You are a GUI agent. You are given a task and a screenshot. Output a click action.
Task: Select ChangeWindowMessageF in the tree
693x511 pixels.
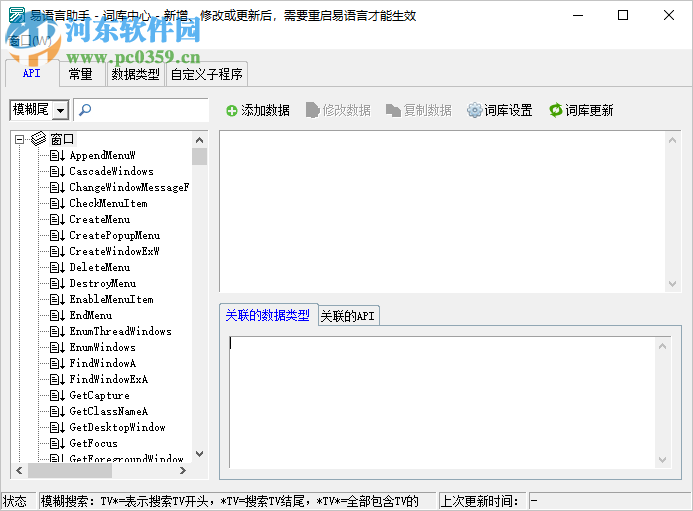129,187
